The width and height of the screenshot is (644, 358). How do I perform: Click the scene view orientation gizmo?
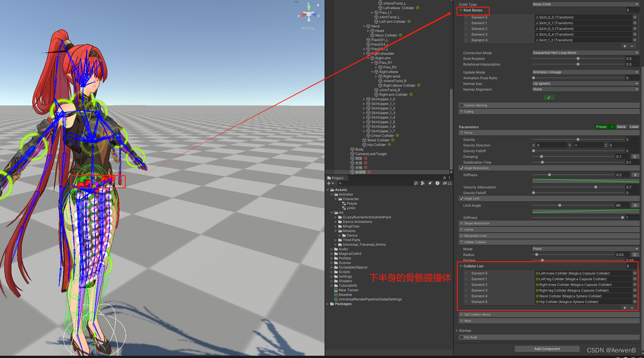tap(309, 14)
